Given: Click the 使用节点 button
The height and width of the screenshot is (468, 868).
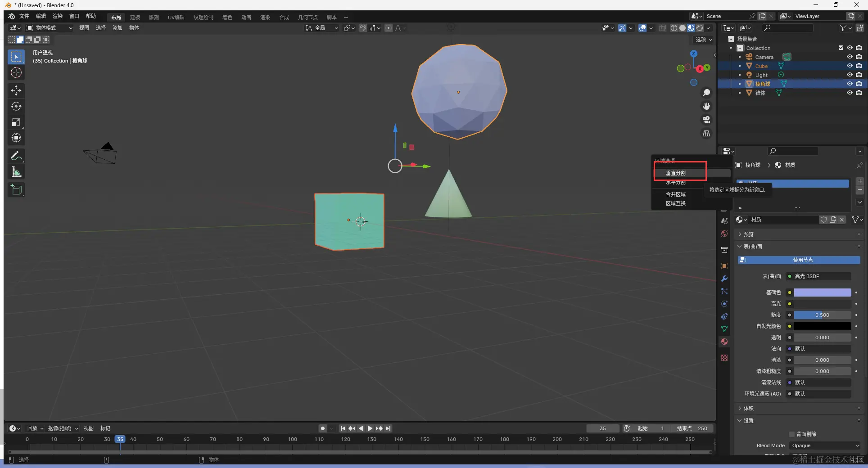Looking at the screenshot, I should pyautogui.click(x=799, y=260).
